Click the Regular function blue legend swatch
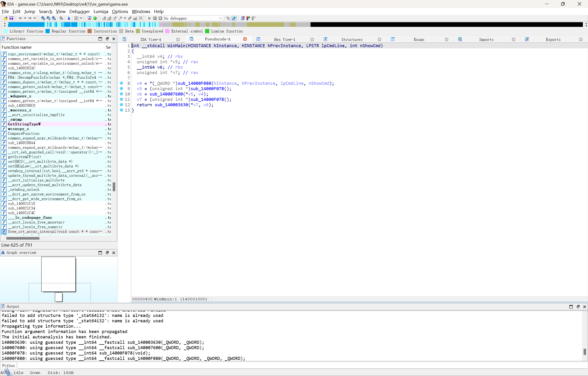588x376 pixels. 48,31
